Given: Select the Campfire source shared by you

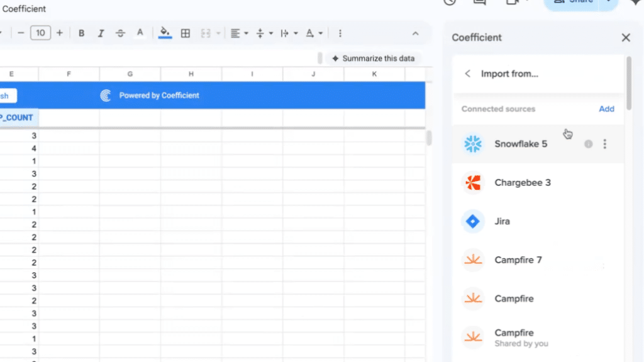Looking at the screenshot, I should coord(538,337).
